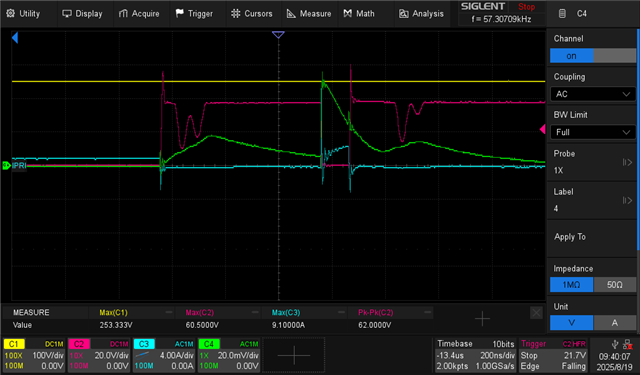Select the C2 channel info box

click(99, 355)
